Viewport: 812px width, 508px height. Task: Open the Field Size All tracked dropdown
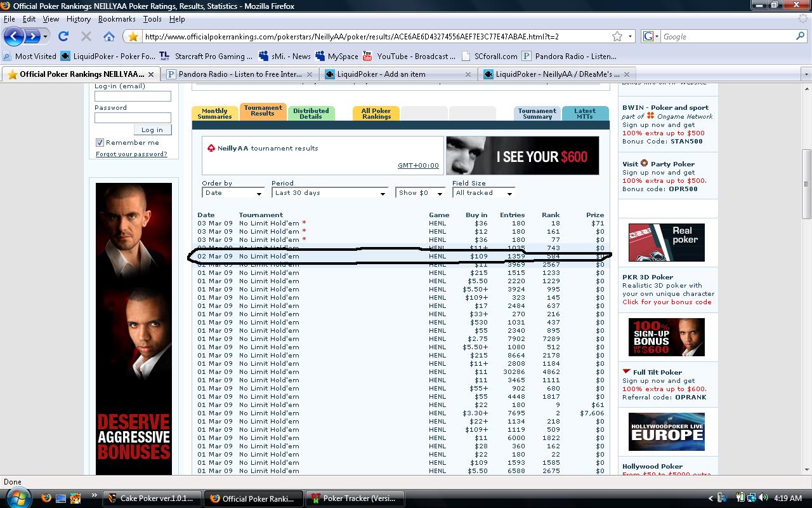pos(483,193)
